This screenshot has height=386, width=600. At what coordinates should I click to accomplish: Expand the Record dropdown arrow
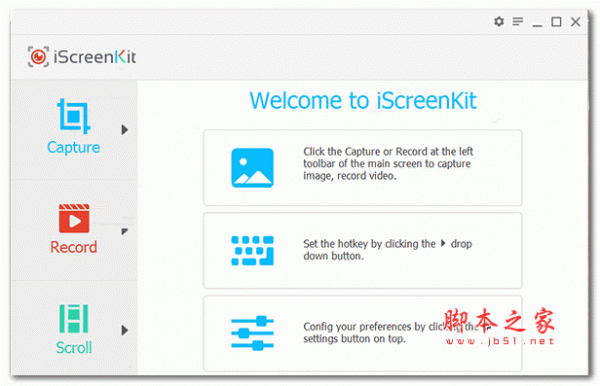(124, 231)
